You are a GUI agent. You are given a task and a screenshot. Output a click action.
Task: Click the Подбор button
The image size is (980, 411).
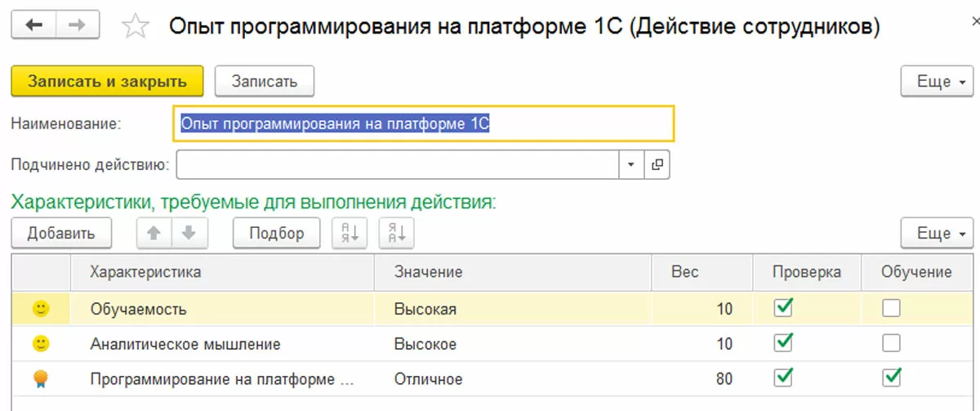point(277,233)
